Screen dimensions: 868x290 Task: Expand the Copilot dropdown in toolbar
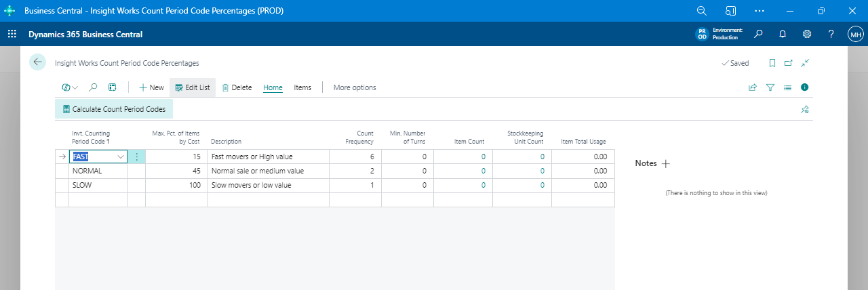[70, 87]
